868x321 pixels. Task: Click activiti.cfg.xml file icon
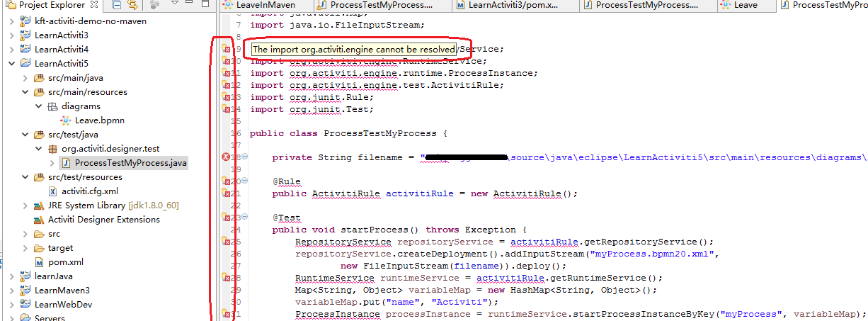click(53, 191)
